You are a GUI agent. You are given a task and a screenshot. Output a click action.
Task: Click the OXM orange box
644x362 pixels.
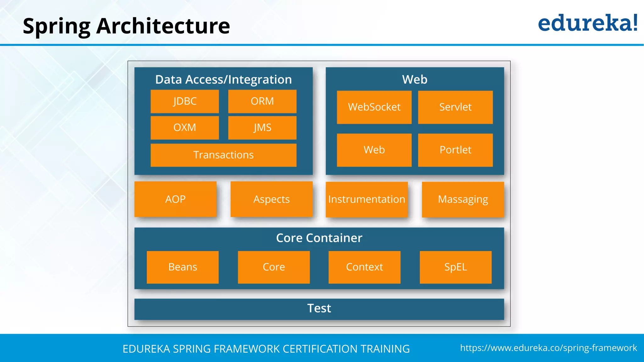tap(185, 128)
